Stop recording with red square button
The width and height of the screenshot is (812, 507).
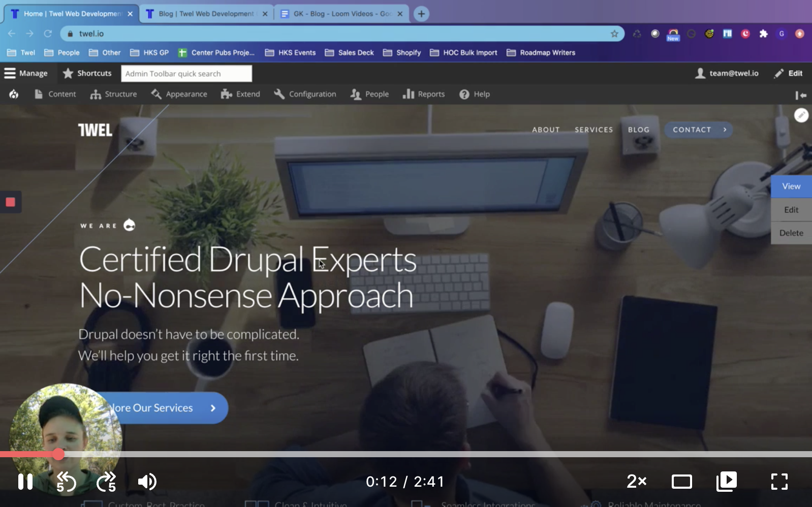[10, 202]
